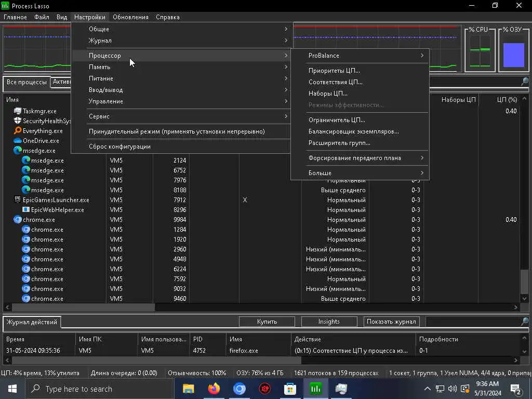Switch to the Журнал действий tab

pyautogui.click(x=32, y=322)
